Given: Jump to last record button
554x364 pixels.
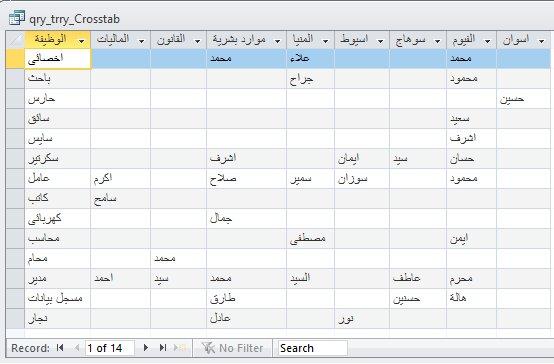Looking at the screenshot, I should pyautogui.click(x=163, y=348).
